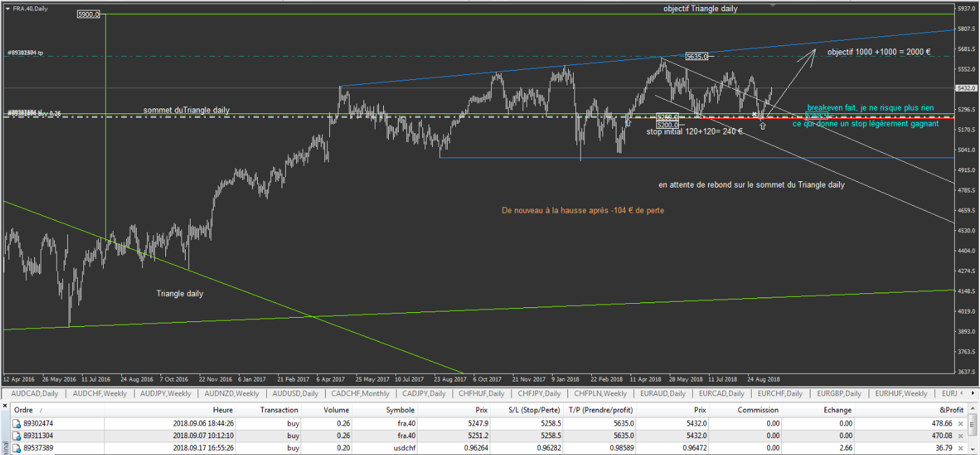
Task: Sort by the &Profit column header
Action: (911, 409)
